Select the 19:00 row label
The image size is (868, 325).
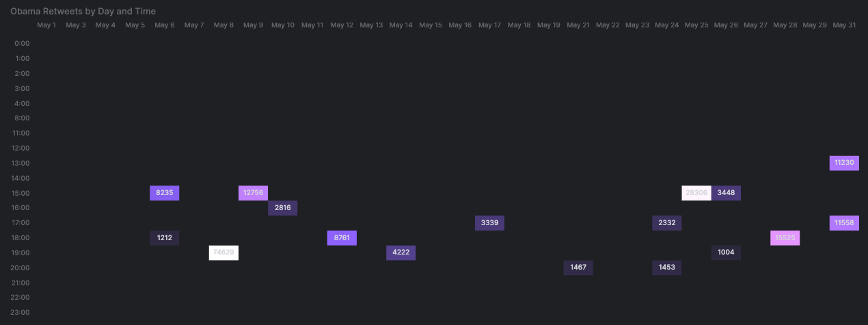(x=21, y=253)
